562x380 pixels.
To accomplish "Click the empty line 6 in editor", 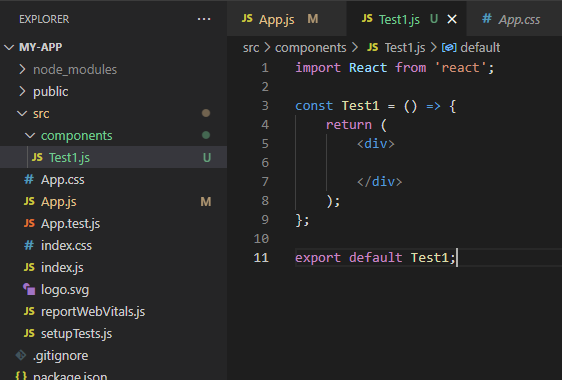I will [x=428, y=163].
